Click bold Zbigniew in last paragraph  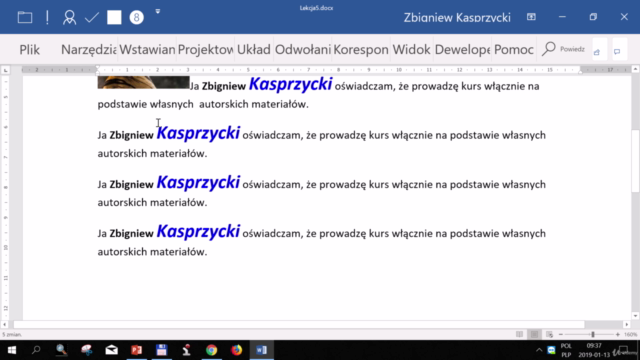(x=131, y=233)
